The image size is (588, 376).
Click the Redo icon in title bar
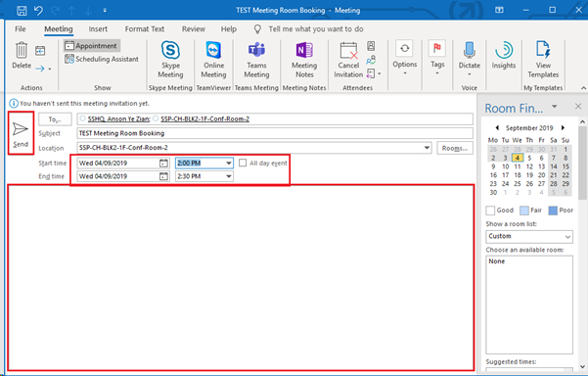[x=55, y=11]
